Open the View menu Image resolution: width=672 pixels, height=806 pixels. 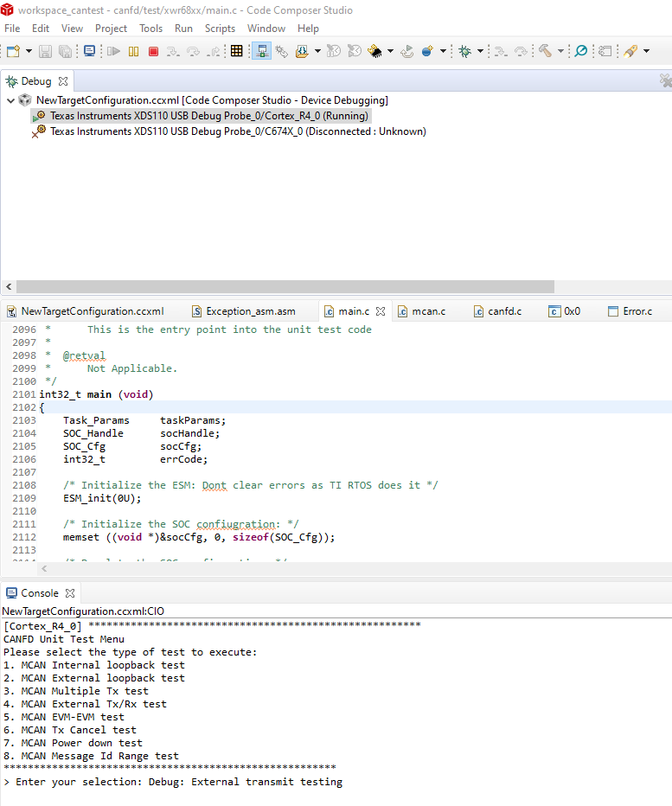coord(72,29)
